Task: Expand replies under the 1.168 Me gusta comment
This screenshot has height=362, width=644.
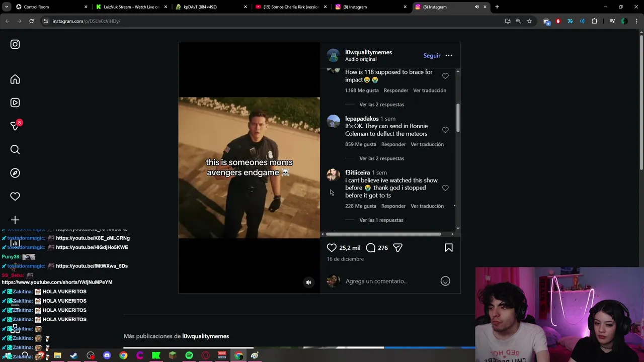Action: click(381, 105)
